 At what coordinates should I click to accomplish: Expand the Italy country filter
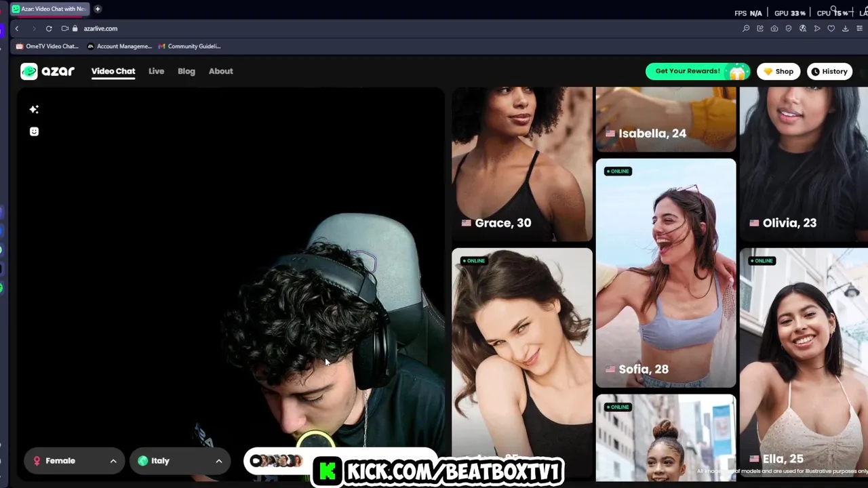click(180, 461)
